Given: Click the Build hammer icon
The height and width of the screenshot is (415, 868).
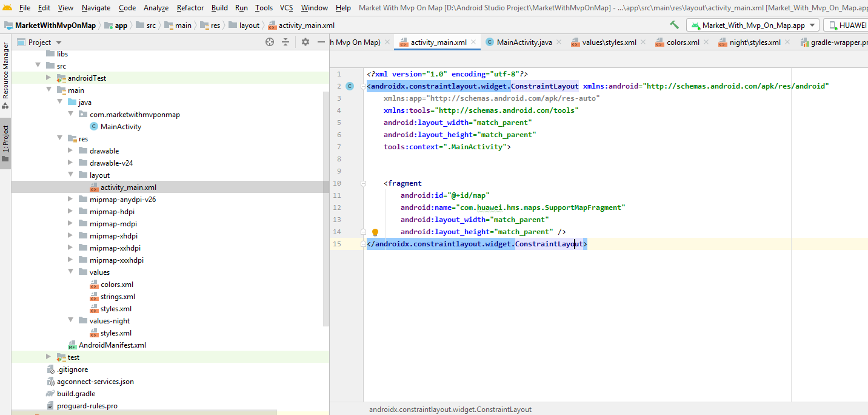Looking at the screenshot, I should [x=674, y=25].
